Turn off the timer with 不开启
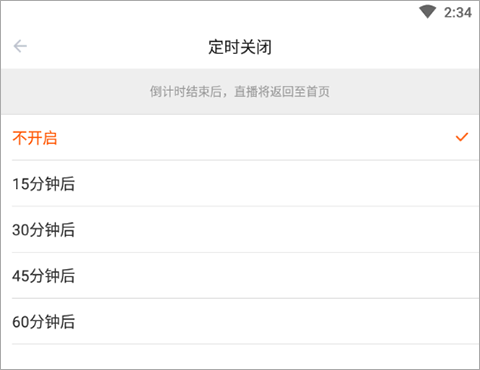Image resolution: width=480 pixels, height=370 pixels. (240, 138)
